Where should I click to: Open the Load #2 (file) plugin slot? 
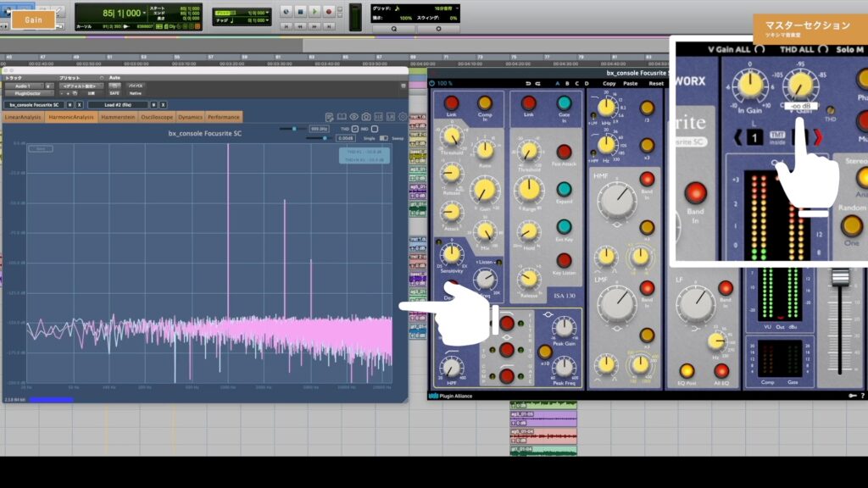pos(117,104)
